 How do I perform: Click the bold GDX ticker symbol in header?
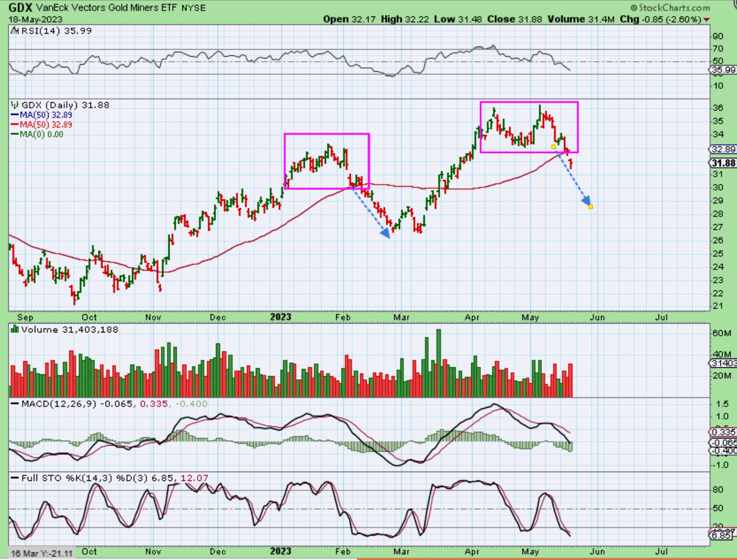pyautogui.click(x=20, y=8)
